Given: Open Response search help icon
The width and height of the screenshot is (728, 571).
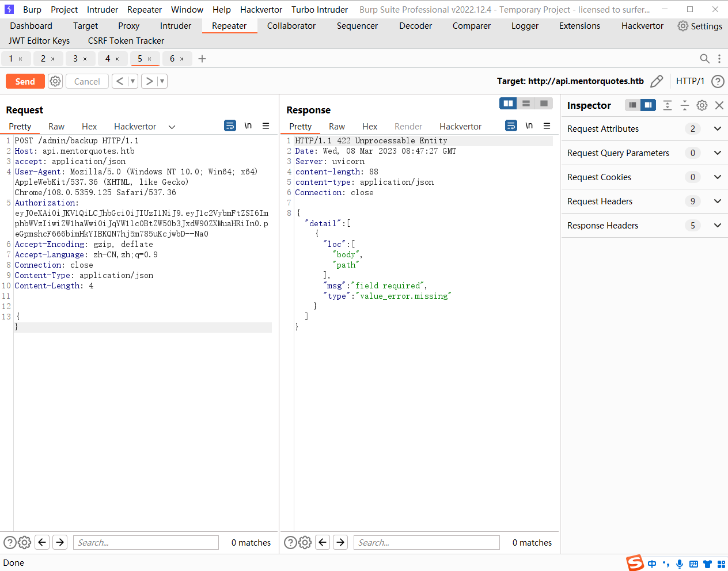Looking at the screenshot, I should [x=291, y=542].
